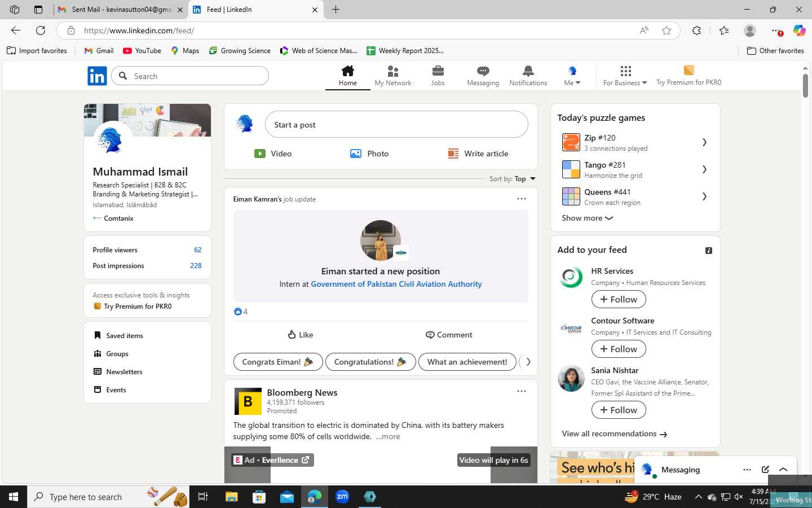Open Windows Start menu
Screen dimensions: 812x508
tap(14, 497)
